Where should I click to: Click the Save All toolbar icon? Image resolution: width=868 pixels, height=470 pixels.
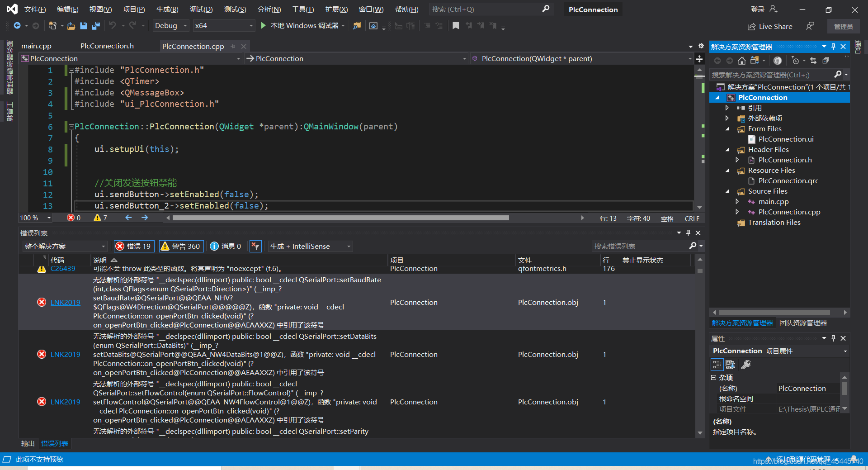[95, 26]
